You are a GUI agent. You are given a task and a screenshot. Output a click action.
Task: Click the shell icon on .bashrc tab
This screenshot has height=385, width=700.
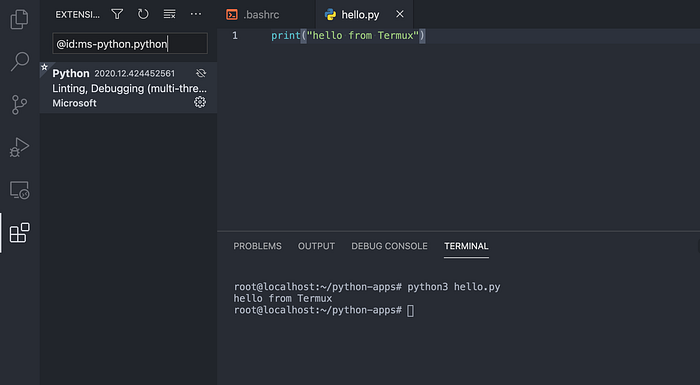coord(232,15)
